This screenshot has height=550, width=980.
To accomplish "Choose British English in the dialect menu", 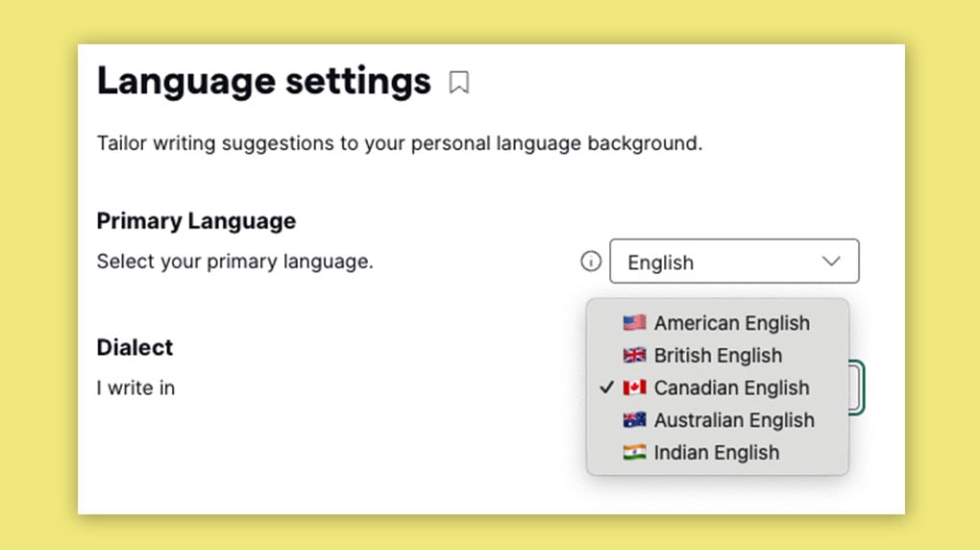I will pos(718,356).
